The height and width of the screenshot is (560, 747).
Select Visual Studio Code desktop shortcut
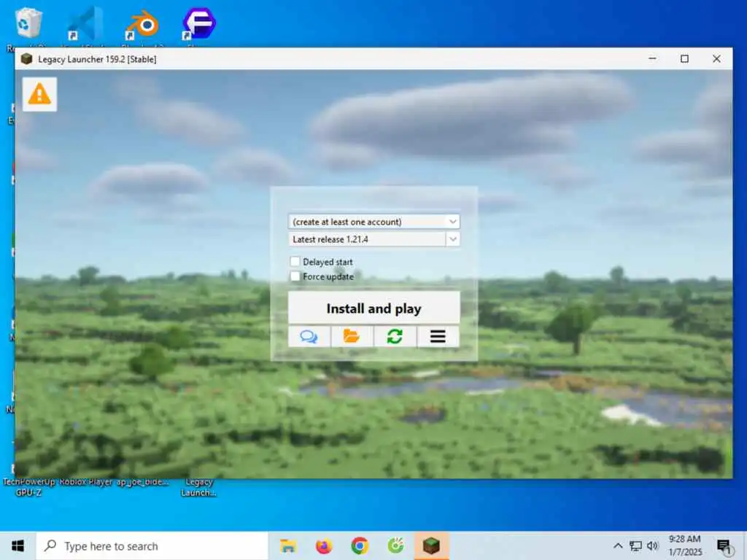tap(85, 23)
